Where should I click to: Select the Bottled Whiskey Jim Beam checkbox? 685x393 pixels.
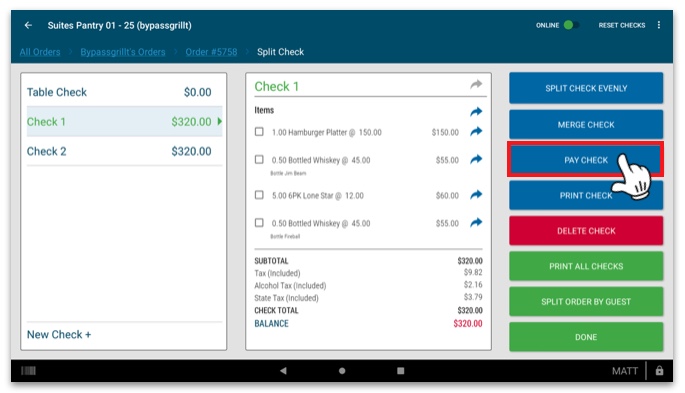click(x=259, y=159)
